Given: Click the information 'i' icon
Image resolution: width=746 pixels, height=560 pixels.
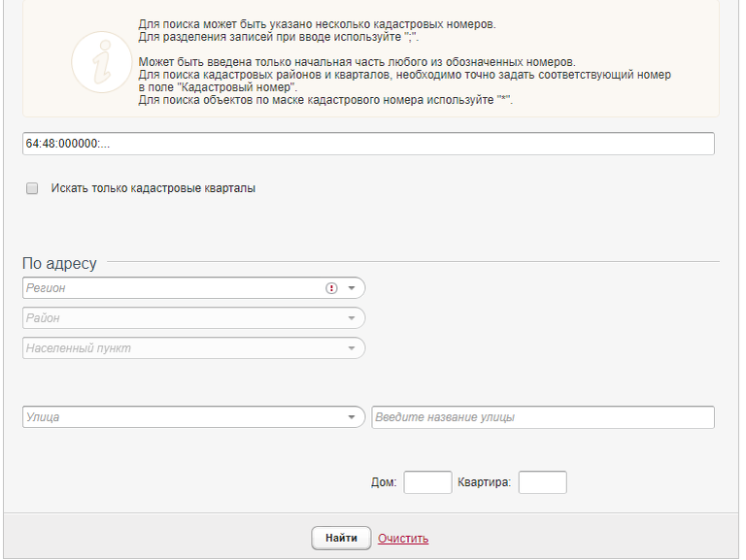Looking at the screenshot, I should pyautogui.click(x=101, y=62).
